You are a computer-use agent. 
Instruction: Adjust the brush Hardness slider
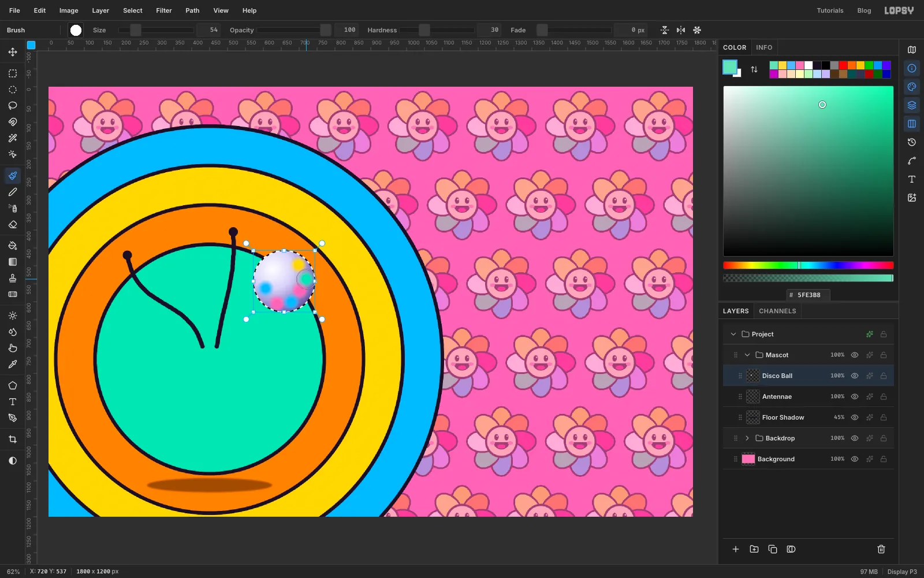point(437,30)
